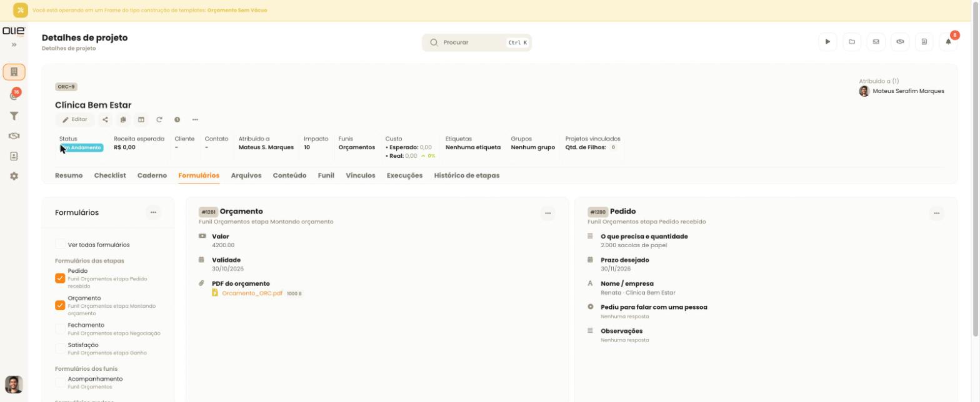Click the duplicate icon next to share
980x402 pixels.
coord(123,120)
